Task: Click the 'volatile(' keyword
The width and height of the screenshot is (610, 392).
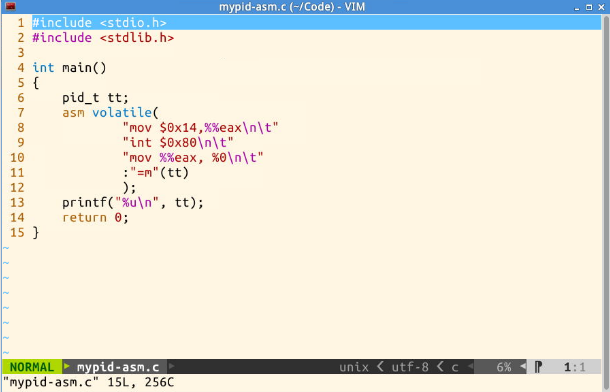Action: 125,113
